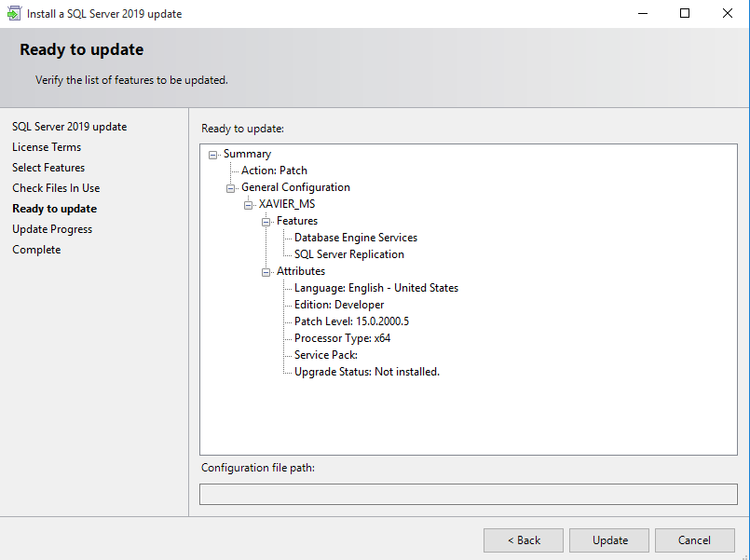Select Upgrade Status: Not installed row
The height and width of the screenshot is (560, 750).
367,372
